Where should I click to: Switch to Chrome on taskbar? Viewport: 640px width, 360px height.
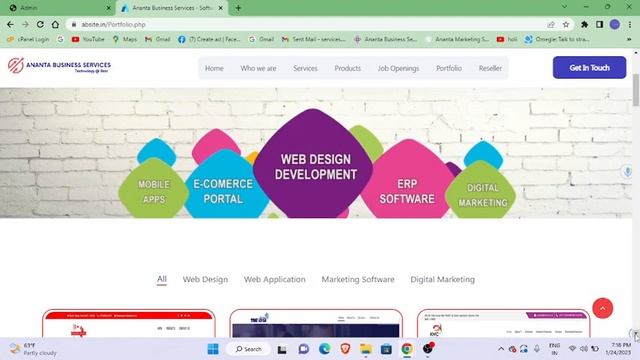pyautogui.click(x=407, y=349)
